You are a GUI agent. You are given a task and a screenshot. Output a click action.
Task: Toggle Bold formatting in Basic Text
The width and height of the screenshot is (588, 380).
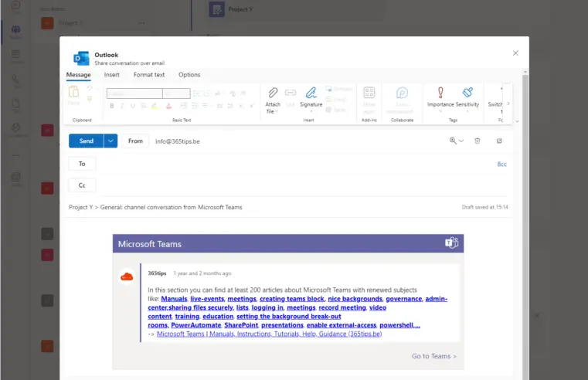pyautogui.click(x=112, y=106)
